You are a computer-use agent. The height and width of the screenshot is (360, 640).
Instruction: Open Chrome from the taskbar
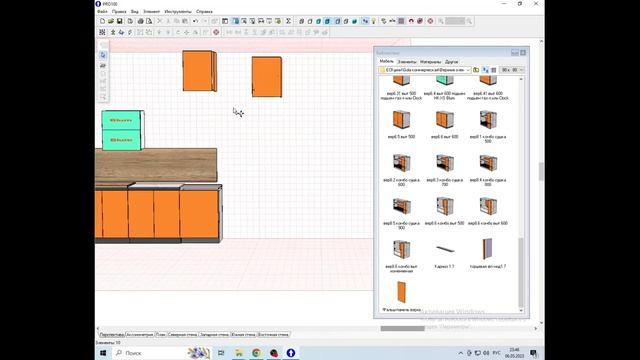click(x=256, y=353)
